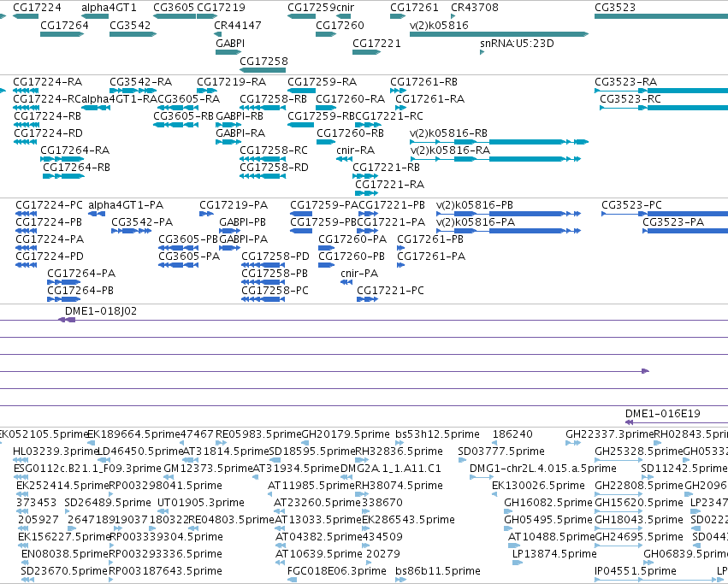Screen dimensions: 728x584
Task: Select EST FGC018E06.3prime
Action: point(336,571)
